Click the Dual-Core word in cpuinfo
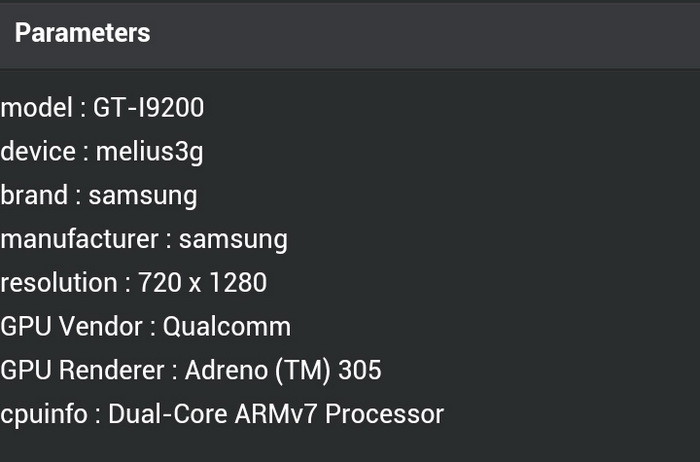The image size is (700, 462). pos(165,414)
